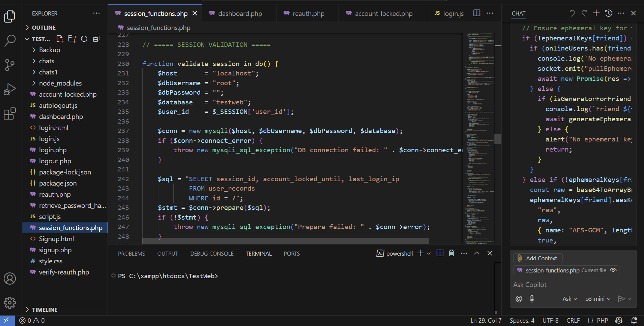
Task: Expand the node_modules folder
Action: 65,83
